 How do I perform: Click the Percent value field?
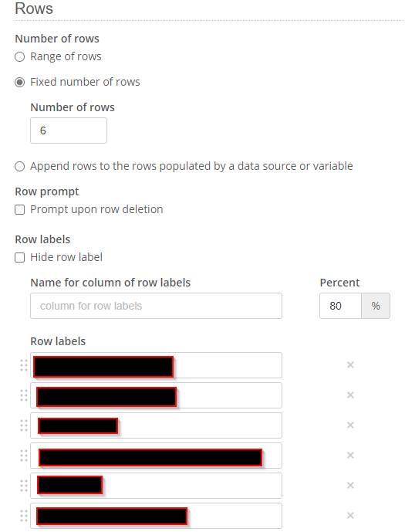(x=340, y=306)
